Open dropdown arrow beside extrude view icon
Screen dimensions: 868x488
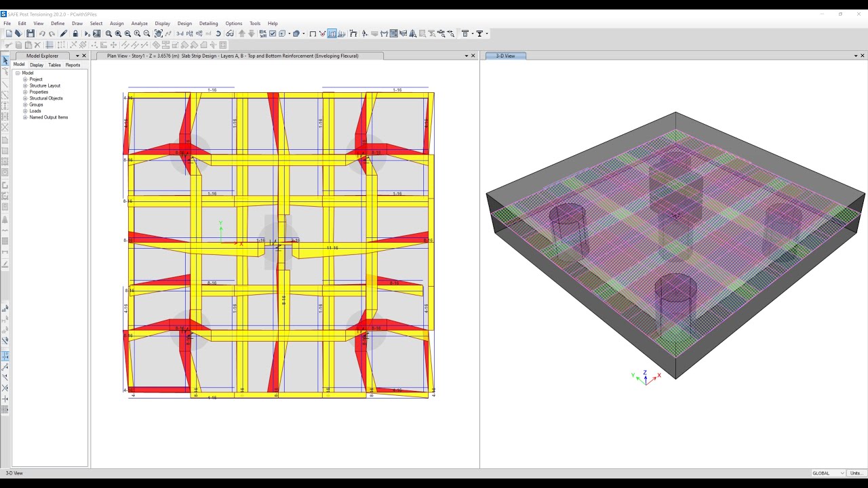290,33
